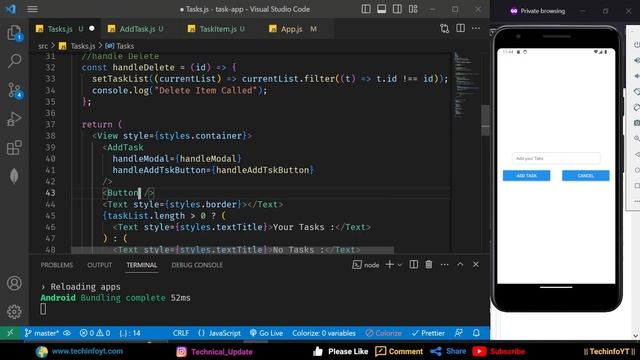This screenshot has width=640, height=360.
Task: Click the {.}: 14 status item
Action: 130,333
